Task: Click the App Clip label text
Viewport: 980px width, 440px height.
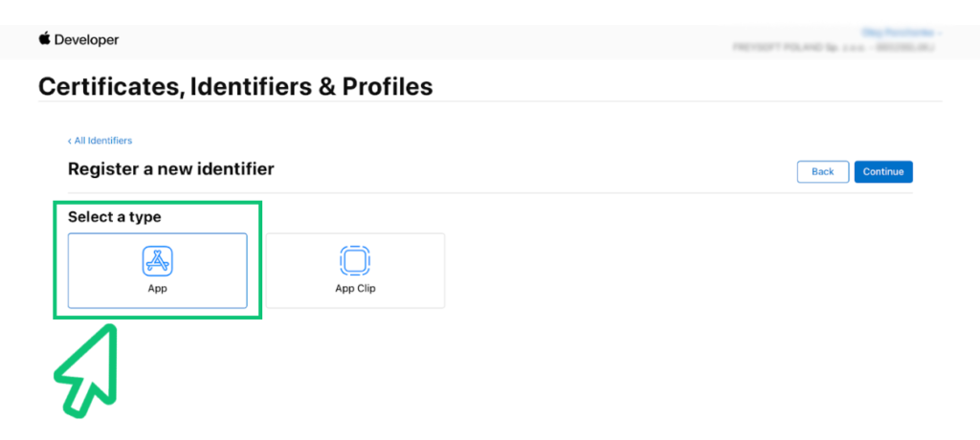Action: pos(355,289)
